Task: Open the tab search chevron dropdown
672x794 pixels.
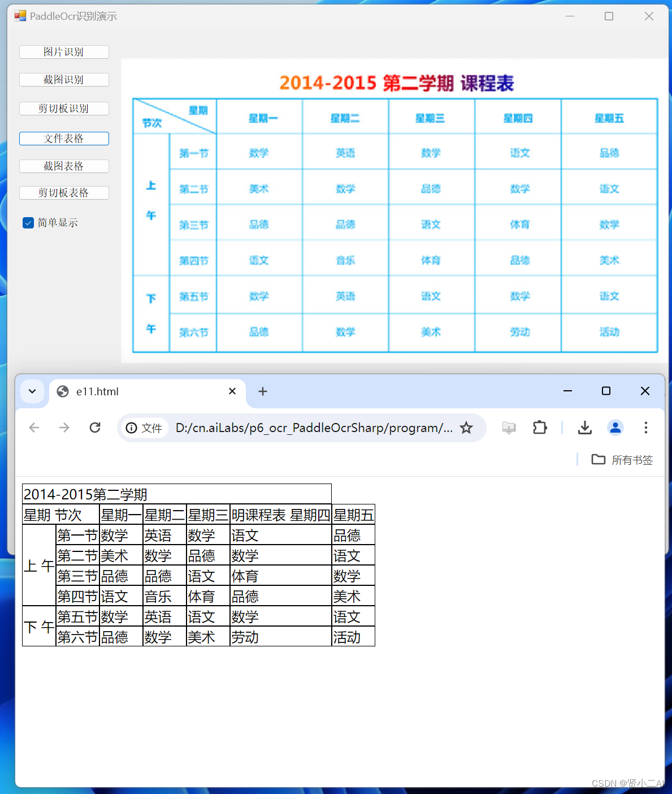Action: coord(32,391)
